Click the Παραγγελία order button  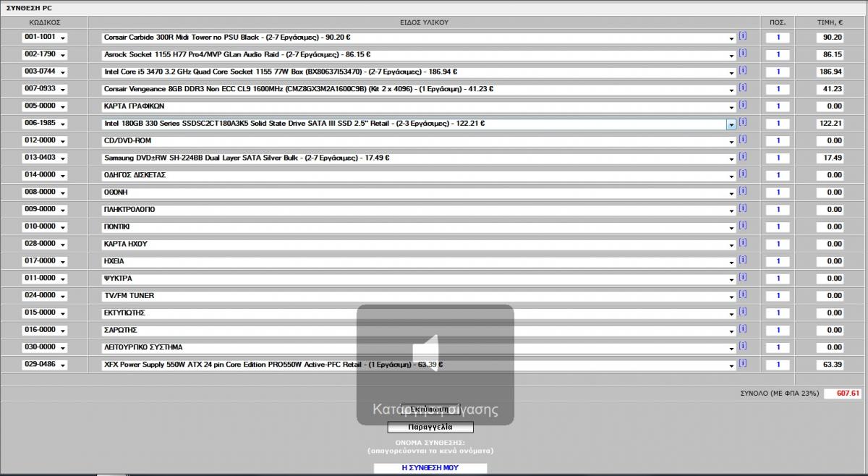point(430,428)
